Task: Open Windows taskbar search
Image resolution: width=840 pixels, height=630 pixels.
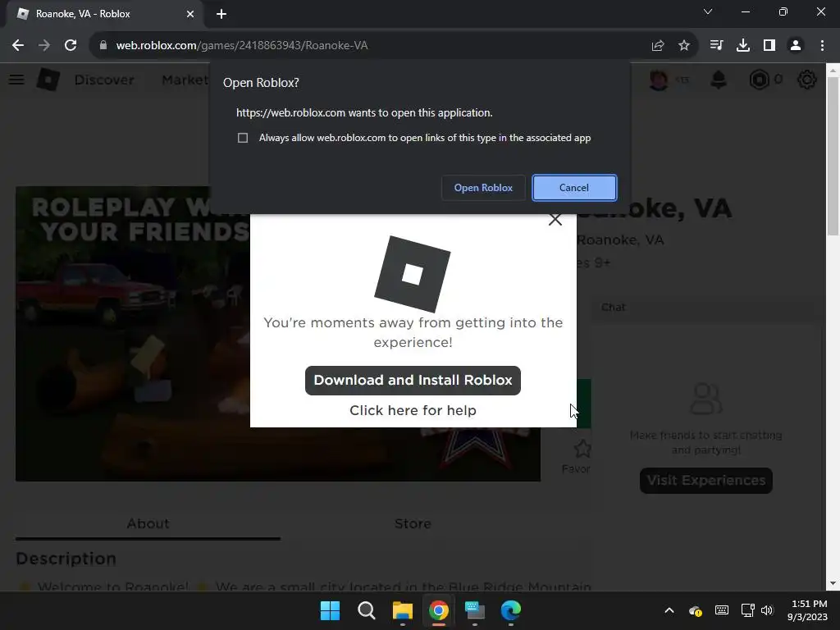Action: pos(367,610)
